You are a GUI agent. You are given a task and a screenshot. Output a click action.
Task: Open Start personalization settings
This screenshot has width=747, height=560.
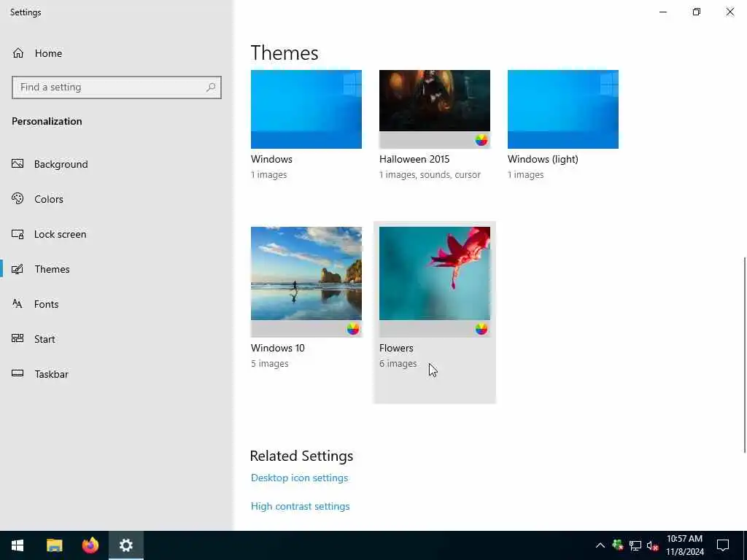44,339
